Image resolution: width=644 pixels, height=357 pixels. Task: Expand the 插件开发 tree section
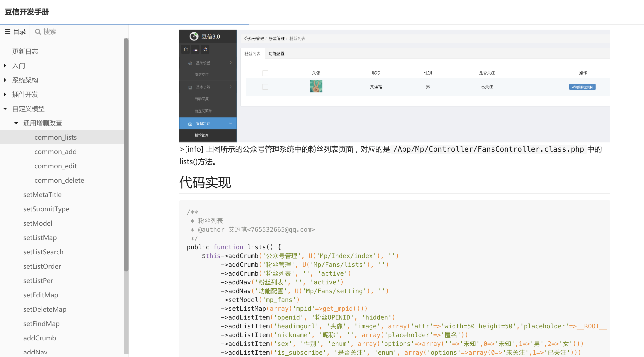[x=5, y=95]
